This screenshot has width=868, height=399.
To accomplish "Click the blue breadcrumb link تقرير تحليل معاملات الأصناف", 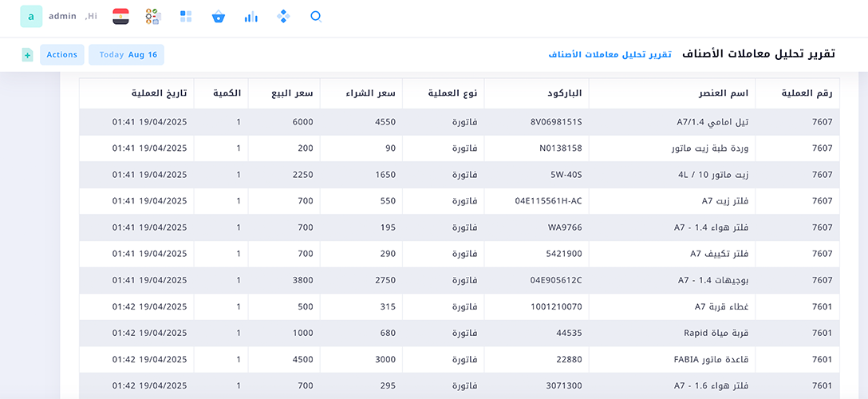I will coord(610,55).
